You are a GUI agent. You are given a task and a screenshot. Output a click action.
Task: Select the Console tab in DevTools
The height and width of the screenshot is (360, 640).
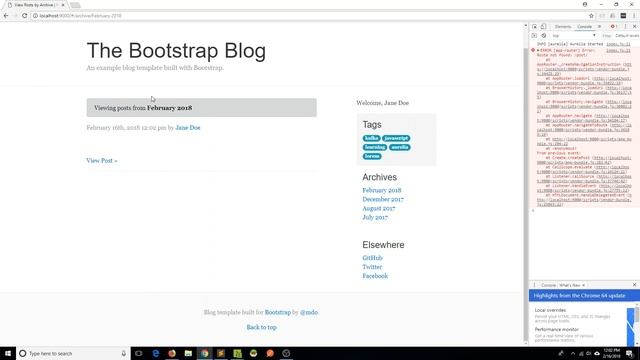point(584,27)
